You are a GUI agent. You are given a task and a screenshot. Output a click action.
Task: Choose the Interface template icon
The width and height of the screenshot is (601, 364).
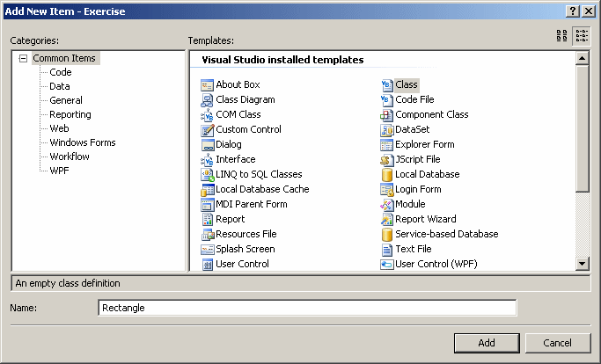point(207,159)
